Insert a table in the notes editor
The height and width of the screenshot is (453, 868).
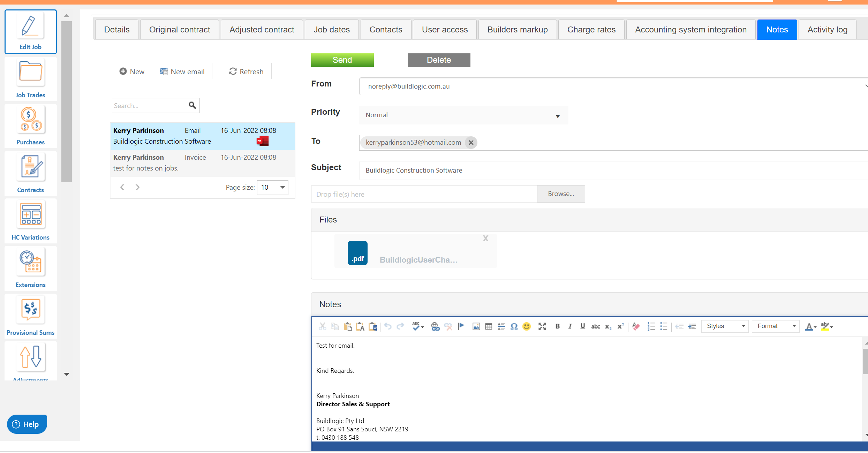489,326
